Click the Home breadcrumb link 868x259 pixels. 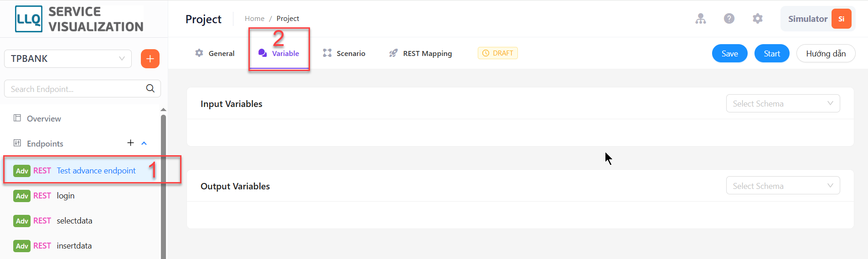(254, 19)
